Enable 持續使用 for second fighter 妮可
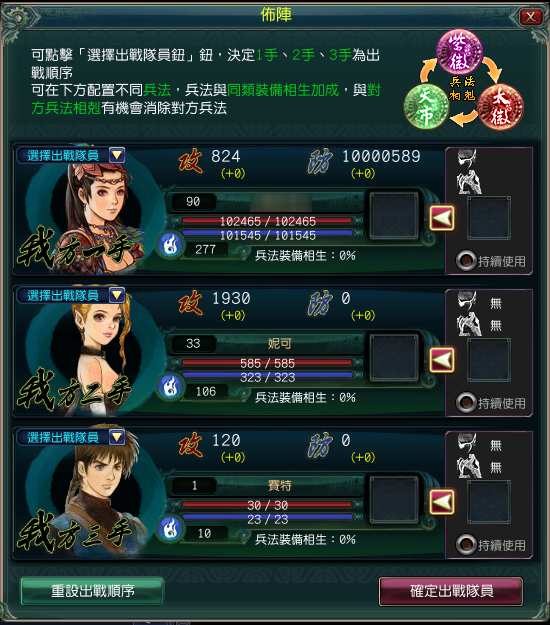 466,403
